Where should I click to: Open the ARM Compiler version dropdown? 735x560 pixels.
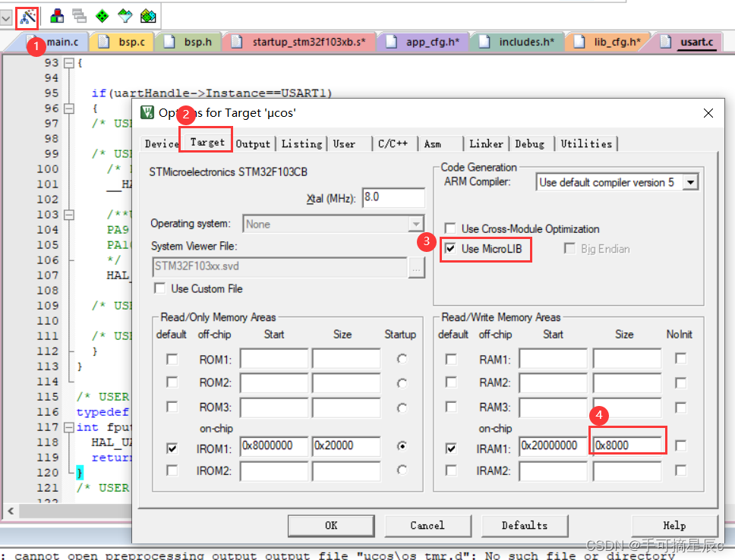point(690,182)
